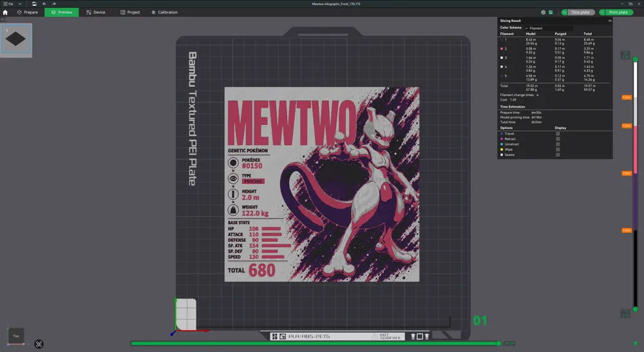This screenshot has height=352, width=644.
Task: Collapse the Slicing Result panel
Action: point(610,21)
